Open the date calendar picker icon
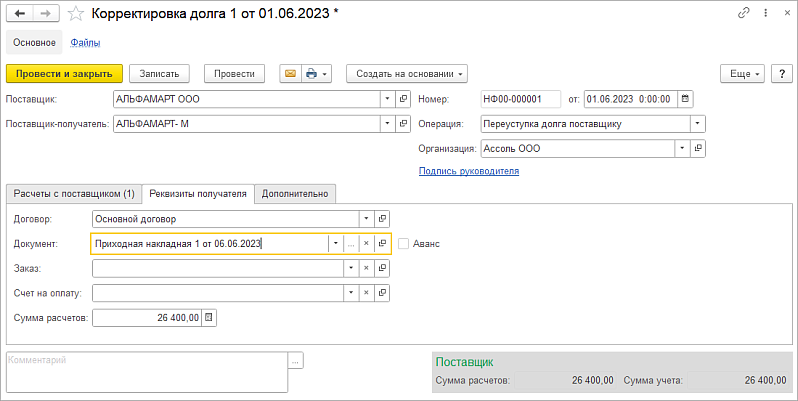798x401 pixels. pyautogui.click(x=685, y=99)
